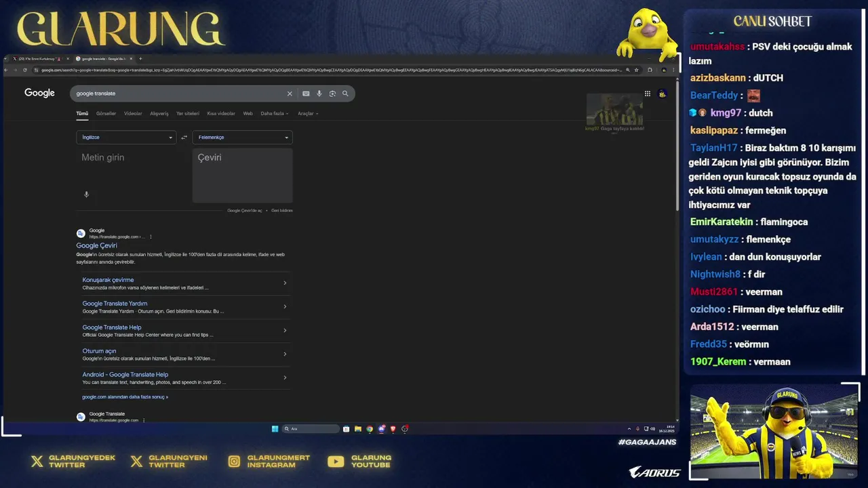Open the Google apps grid
Viewport: 868px width, 488px height.
click(648, 94)
